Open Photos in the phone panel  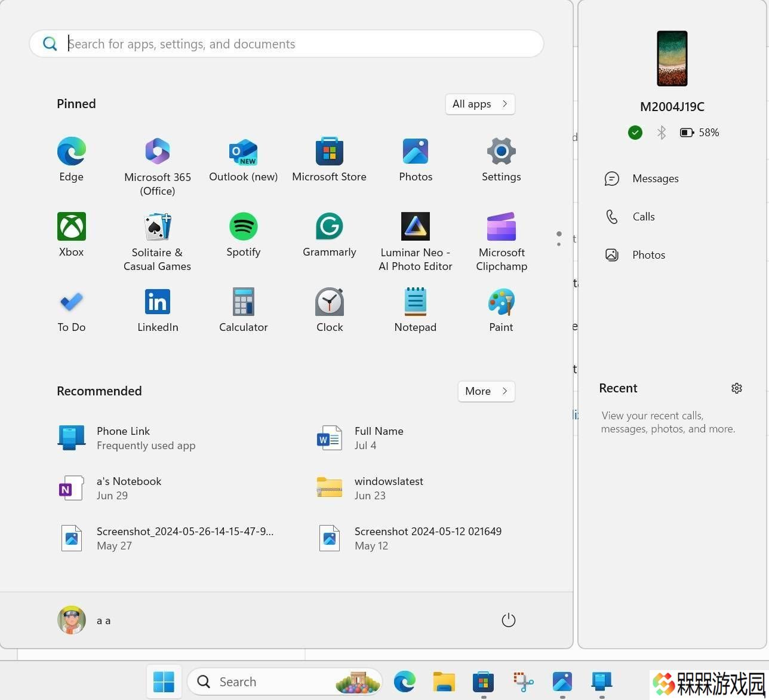click(635, 255)
